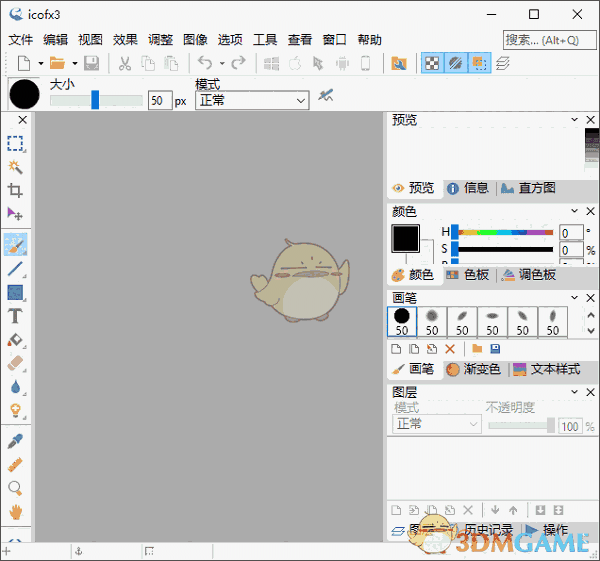Open the 工具 menu
The height and width of the screenshot is (561, 600).
[265, 40]
